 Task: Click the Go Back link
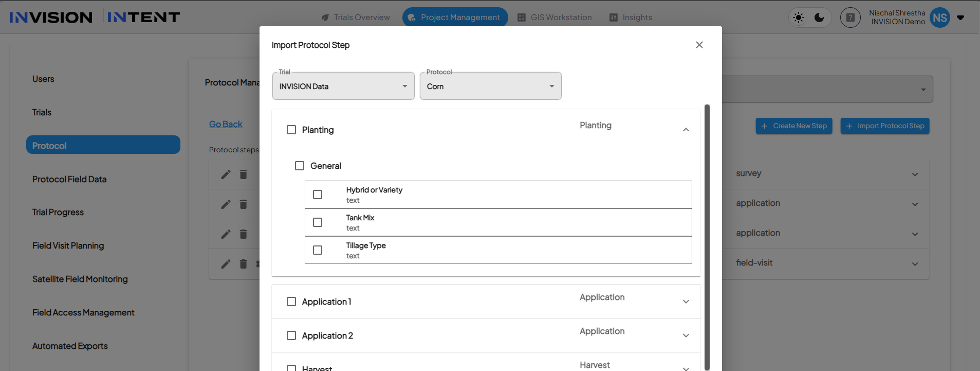pos(226,124)
